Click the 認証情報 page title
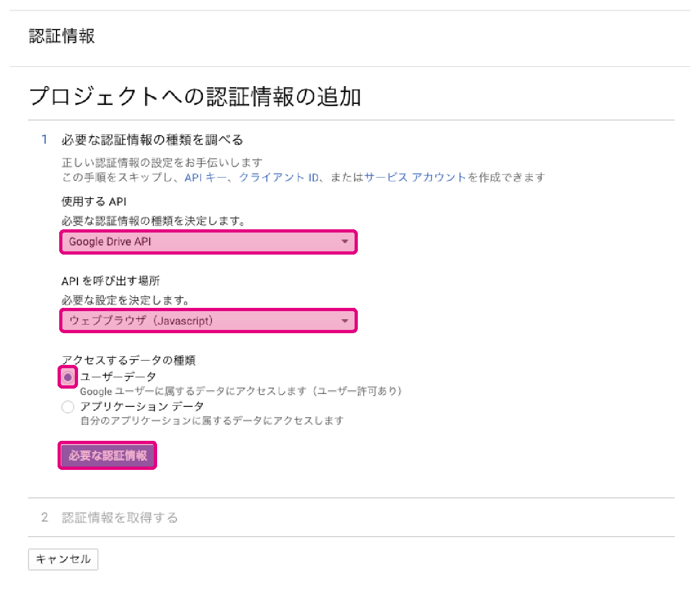This screenshot has height=591, width=700. tap(62, 36)
